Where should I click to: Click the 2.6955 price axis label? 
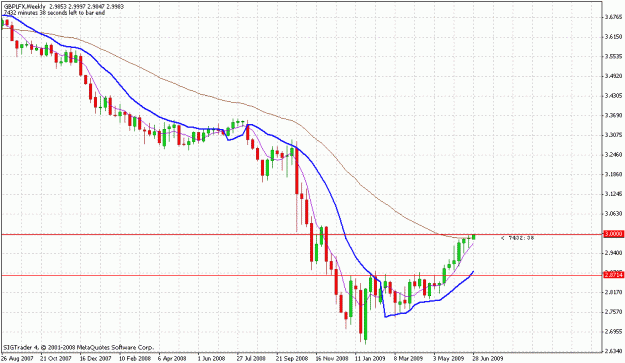tap(613, 332)
